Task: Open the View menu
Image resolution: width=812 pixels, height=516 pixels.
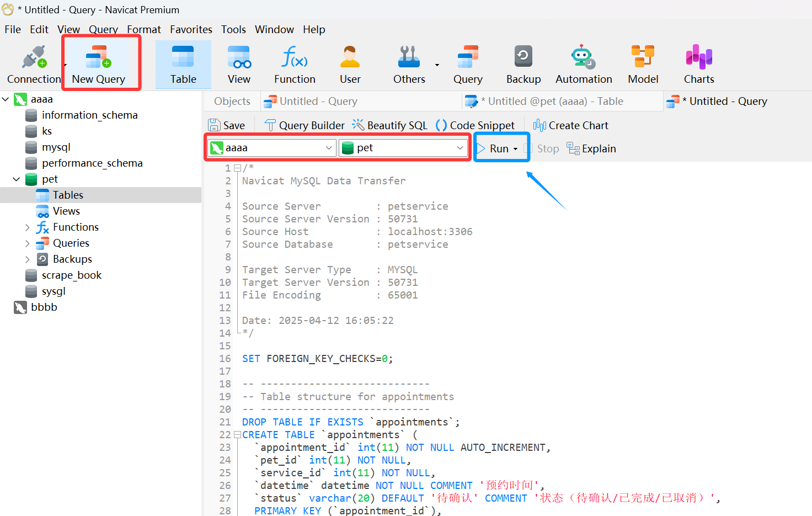Action: click(x=68, y=29)
